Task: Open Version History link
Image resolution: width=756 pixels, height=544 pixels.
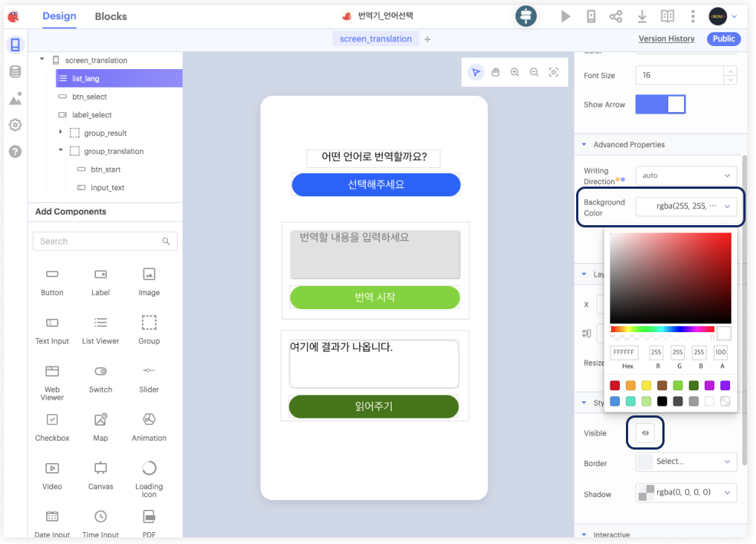Action: (x=666, y=39)
